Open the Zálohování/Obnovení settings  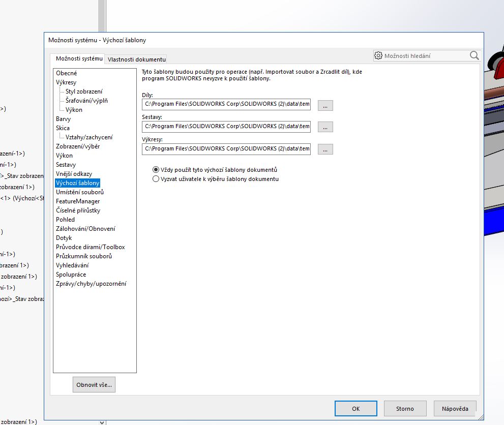click(x=85, y=229)
